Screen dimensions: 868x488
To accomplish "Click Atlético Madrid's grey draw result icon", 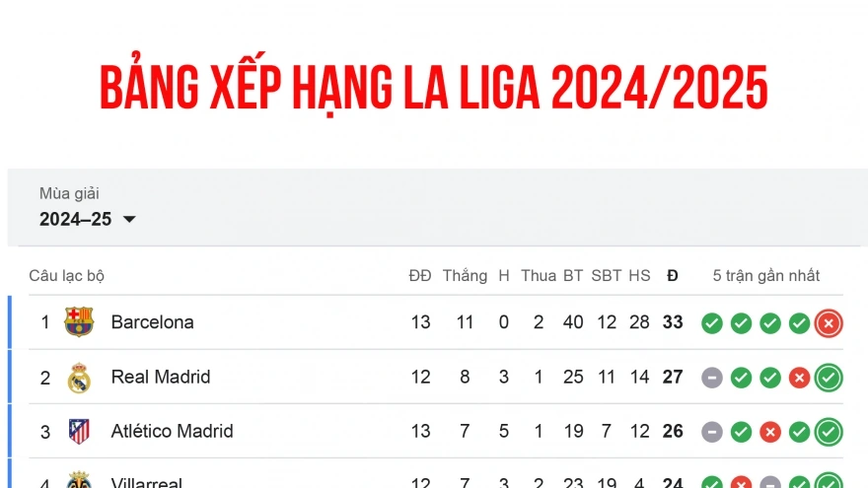I will (x=712, y=432).
